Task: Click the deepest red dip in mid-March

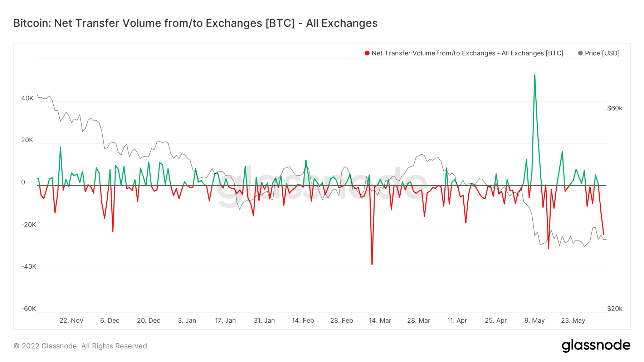Action: pyautogui.click(x=372, y=264)
